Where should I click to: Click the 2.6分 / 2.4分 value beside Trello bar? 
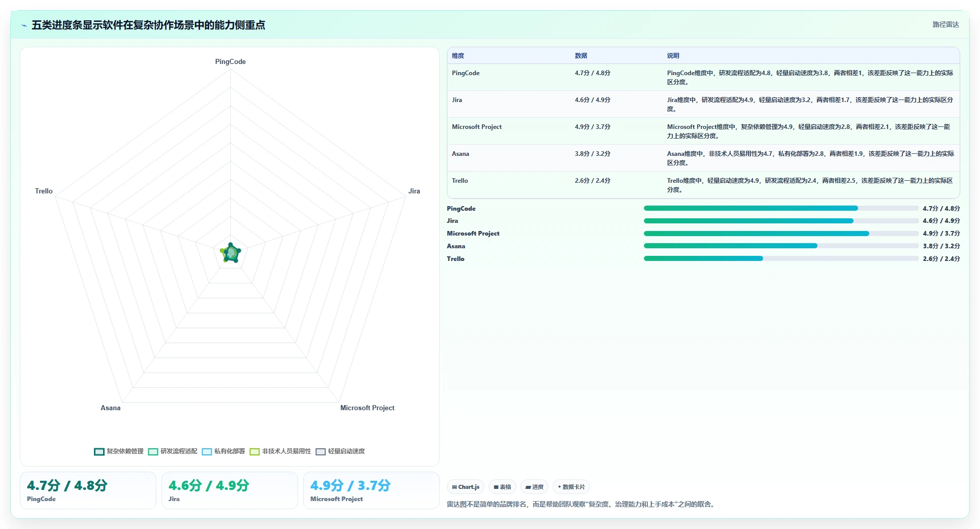click(941, 258)
